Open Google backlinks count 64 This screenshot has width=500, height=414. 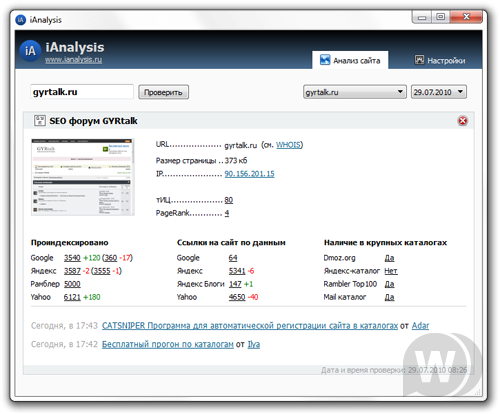pos(233,258)
